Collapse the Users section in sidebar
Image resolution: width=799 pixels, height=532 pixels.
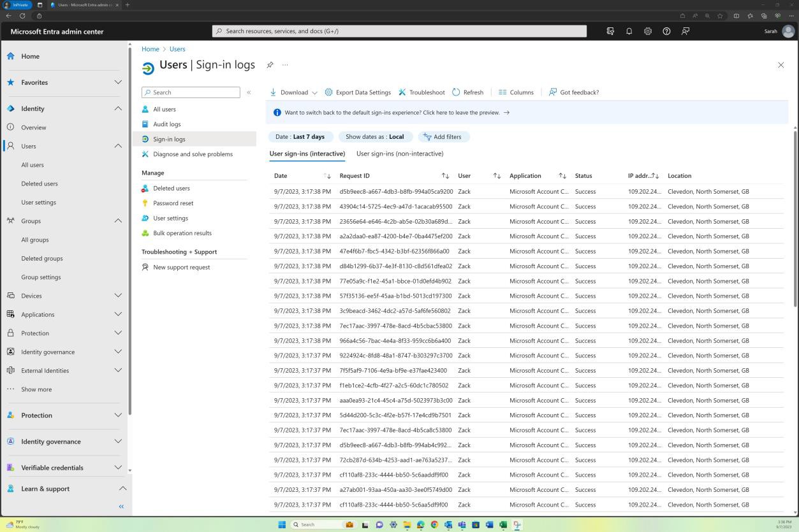pyautogui.click(x=118, y=146)
